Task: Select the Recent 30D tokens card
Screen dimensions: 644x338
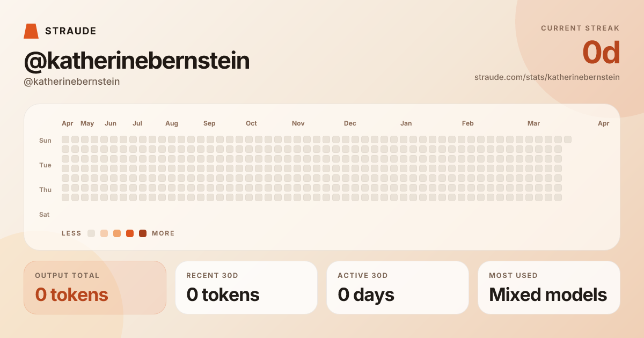Action: point(246,288)
